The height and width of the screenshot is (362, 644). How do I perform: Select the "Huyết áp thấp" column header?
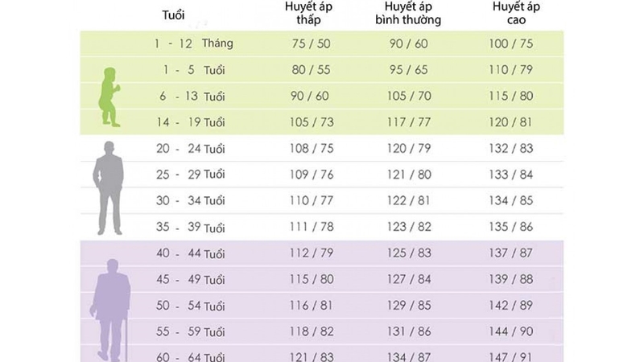coord(310,14)
